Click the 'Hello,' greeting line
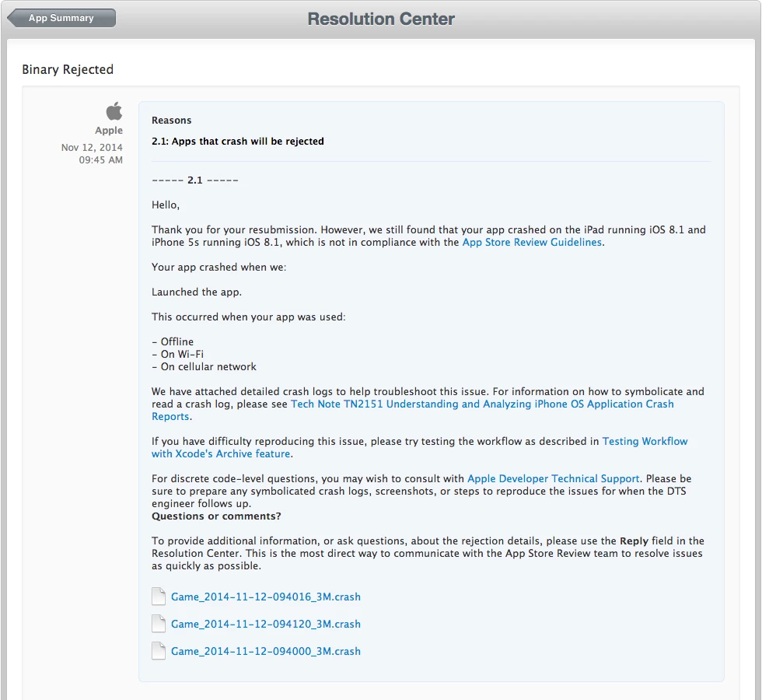Screen dimensions: 762x700 pyautogui.click(x=166, y=205)
